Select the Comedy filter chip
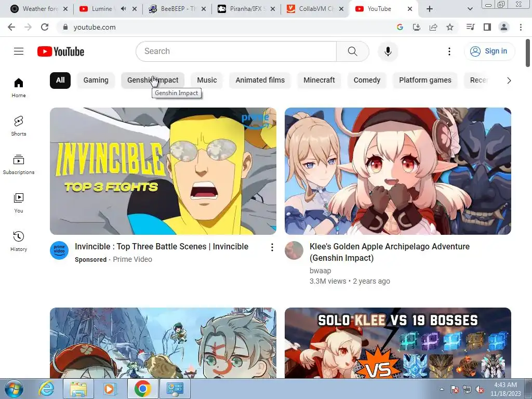The width and height of the screenshot is (532, 399). [x=367, y=81]
